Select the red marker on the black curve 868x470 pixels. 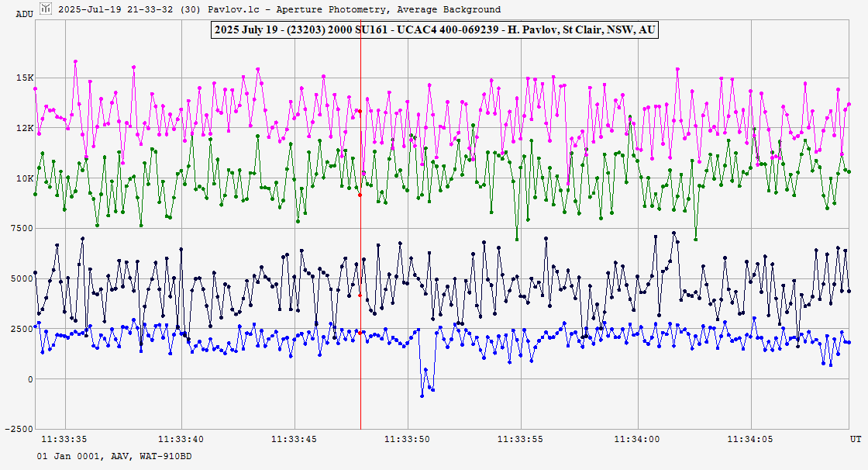click(360, 295)
